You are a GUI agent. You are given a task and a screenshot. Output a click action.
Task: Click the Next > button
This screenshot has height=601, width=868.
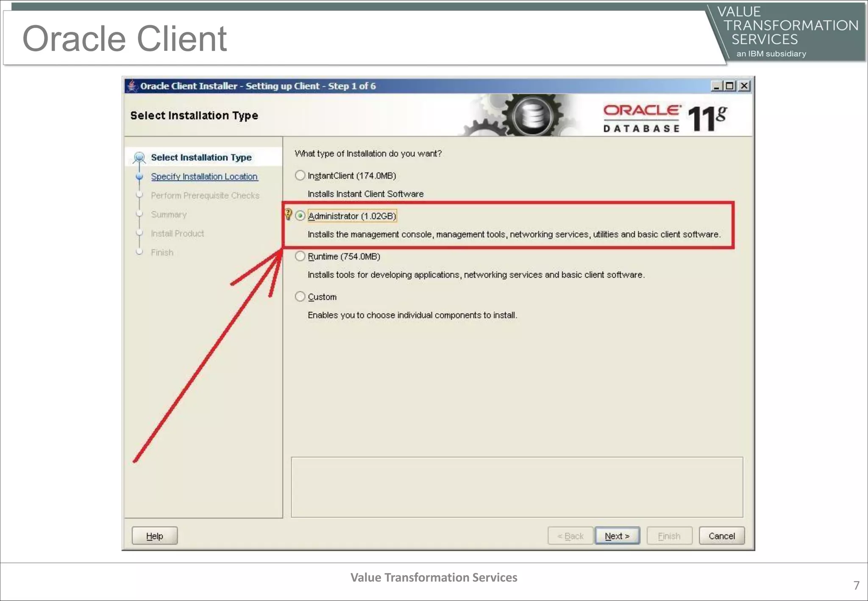pos(617,536)
